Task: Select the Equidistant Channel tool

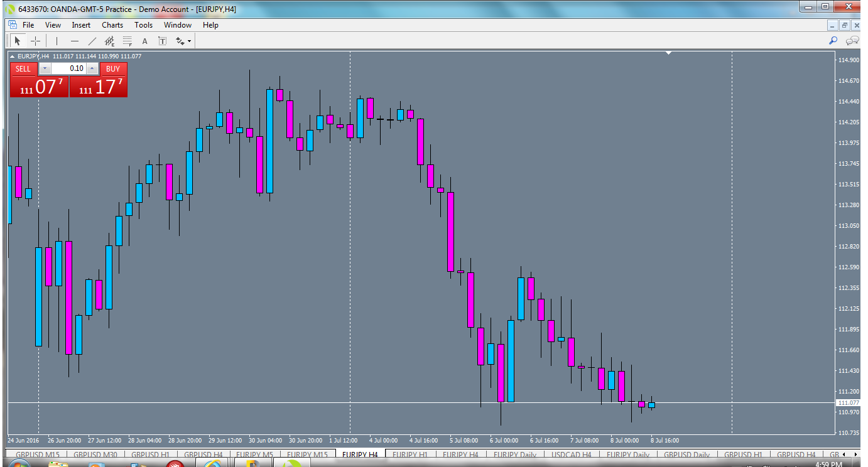Action: (108, 41)
